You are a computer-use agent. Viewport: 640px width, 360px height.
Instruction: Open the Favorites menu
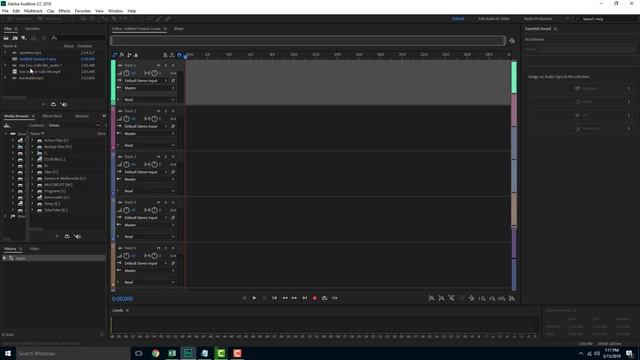coord(83,11)
